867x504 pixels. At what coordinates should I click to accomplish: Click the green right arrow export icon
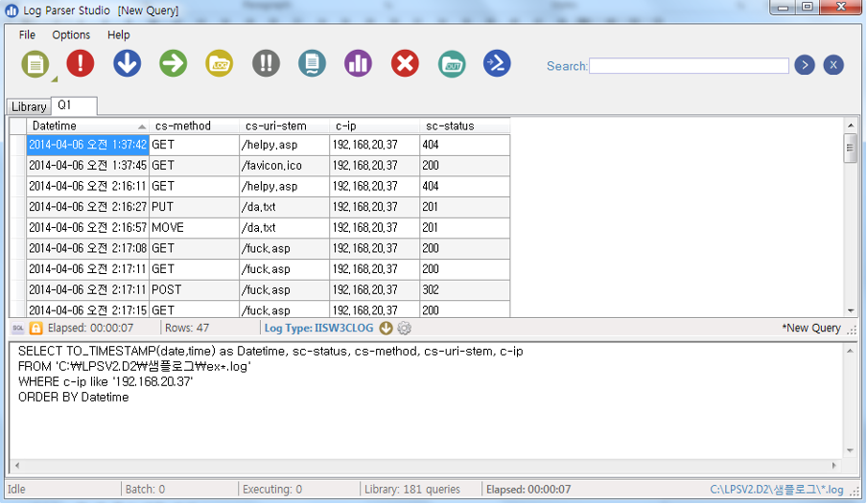coord(173,64)
